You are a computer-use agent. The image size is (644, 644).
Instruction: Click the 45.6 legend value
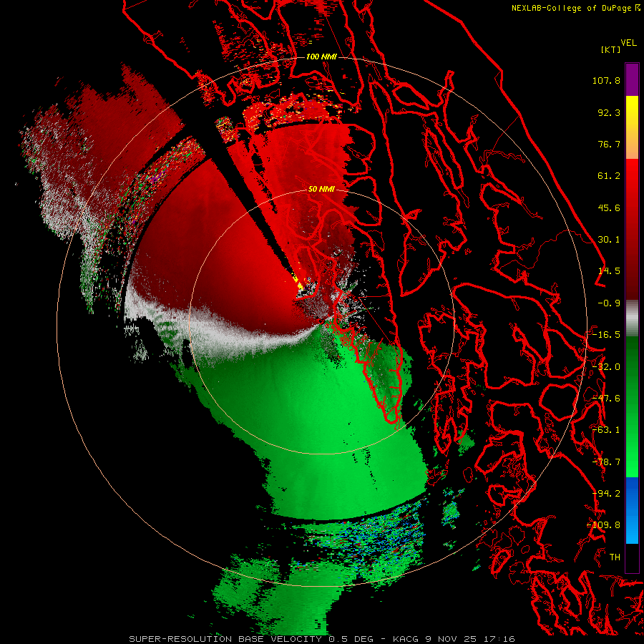609,208
